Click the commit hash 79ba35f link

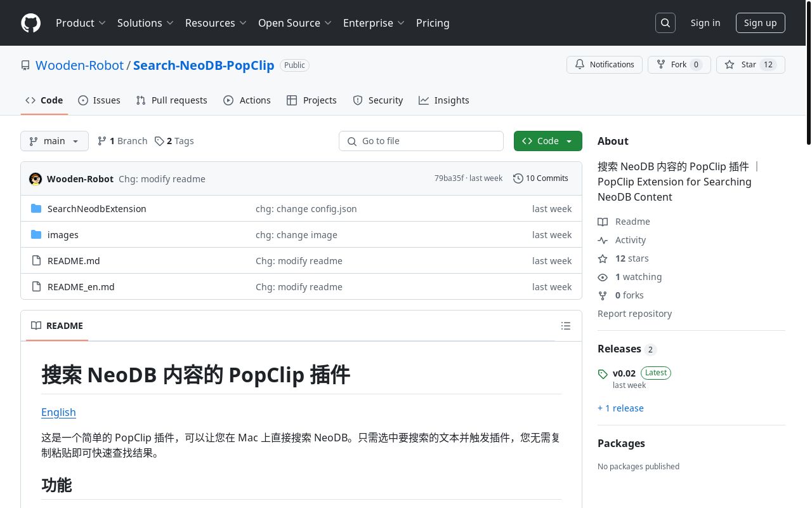tap(449, 178)
